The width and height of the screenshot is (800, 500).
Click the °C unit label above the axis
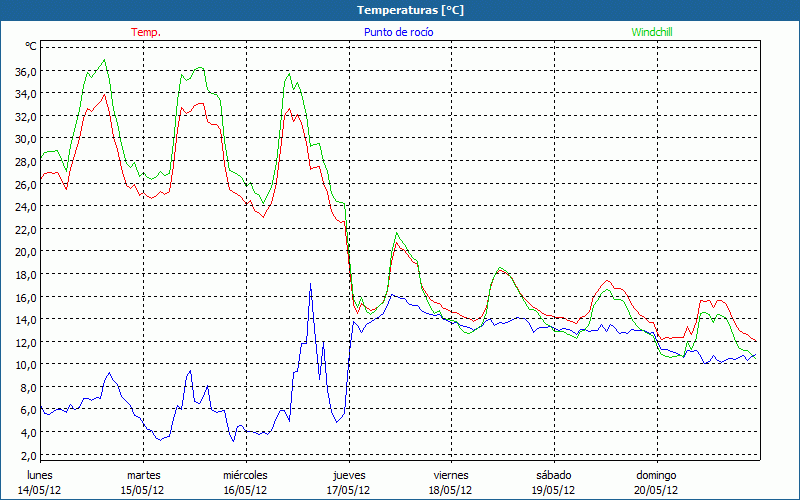point(31,47)
